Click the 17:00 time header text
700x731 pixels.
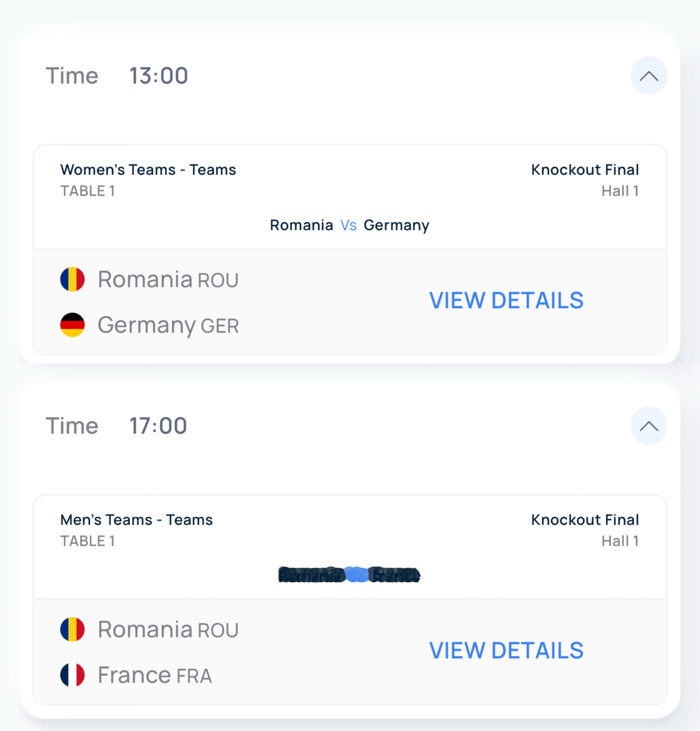point(158,426)
